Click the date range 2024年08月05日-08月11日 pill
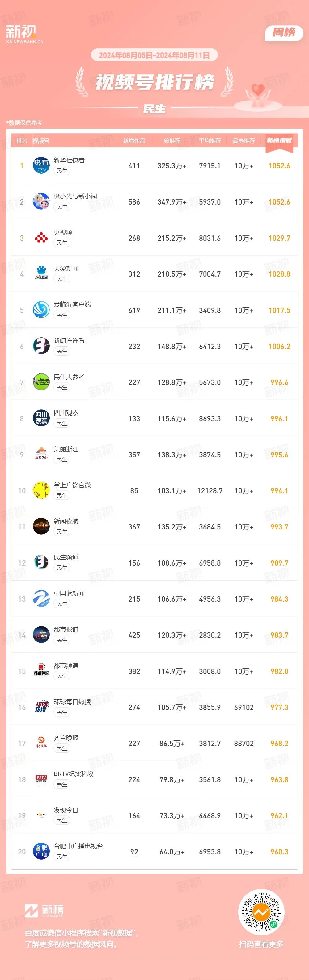 click(154, 55)
